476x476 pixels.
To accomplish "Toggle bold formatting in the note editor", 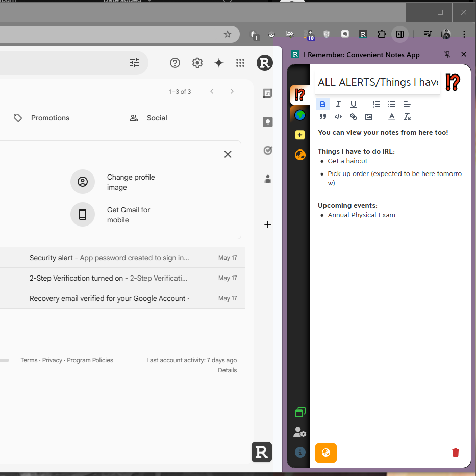I will tap(323, 104).
